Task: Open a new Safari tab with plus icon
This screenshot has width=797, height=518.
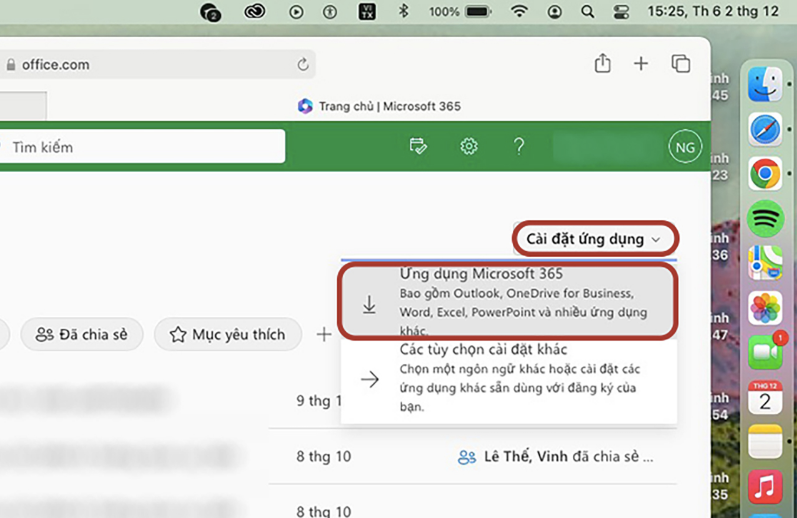Action: tap(641, 64)
